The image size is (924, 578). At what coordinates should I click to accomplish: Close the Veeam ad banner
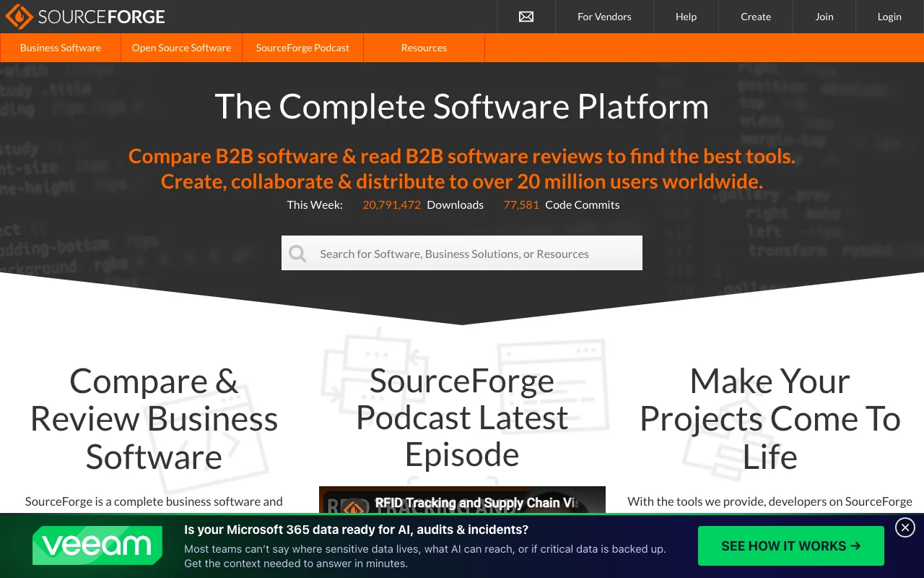(x=905, y=527)
